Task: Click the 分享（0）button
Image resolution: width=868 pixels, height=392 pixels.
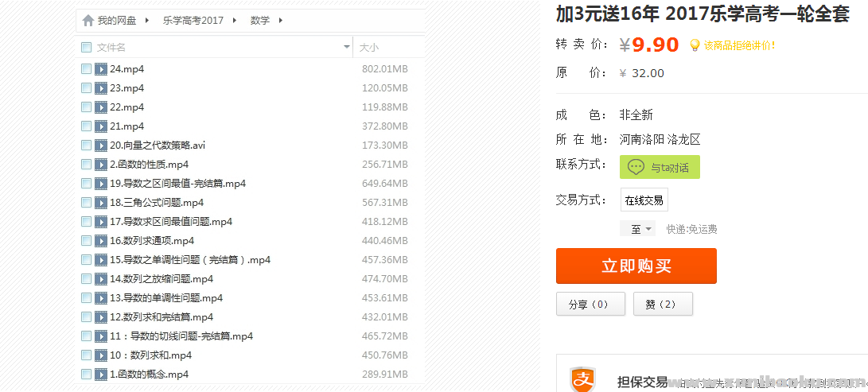Action: pos(589,304)
